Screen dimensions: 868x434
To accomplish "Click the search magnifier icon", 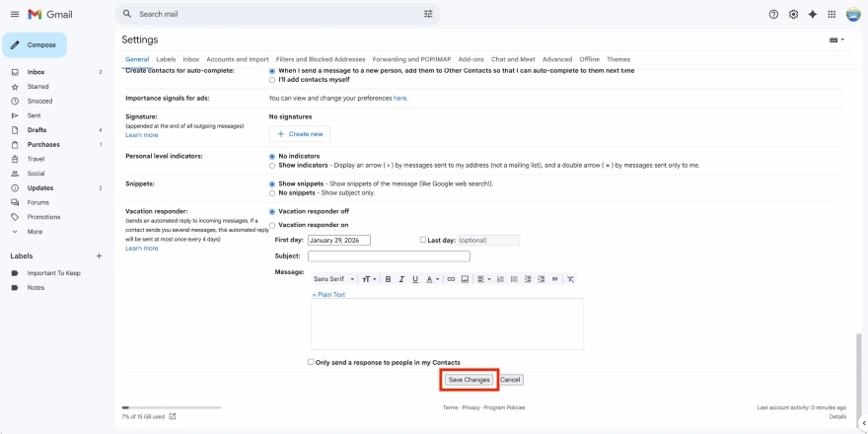I will [x=127, y=14].
